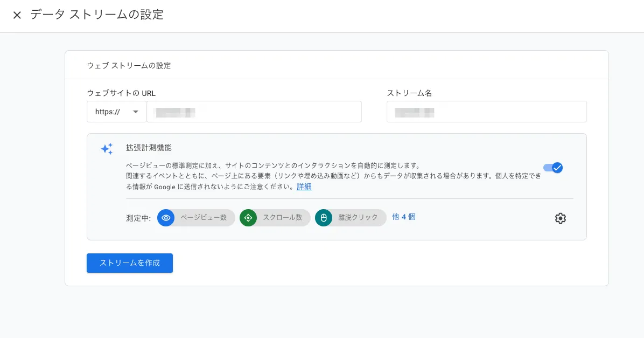Open the 詳細 learn more link

(x=304, y=187)
